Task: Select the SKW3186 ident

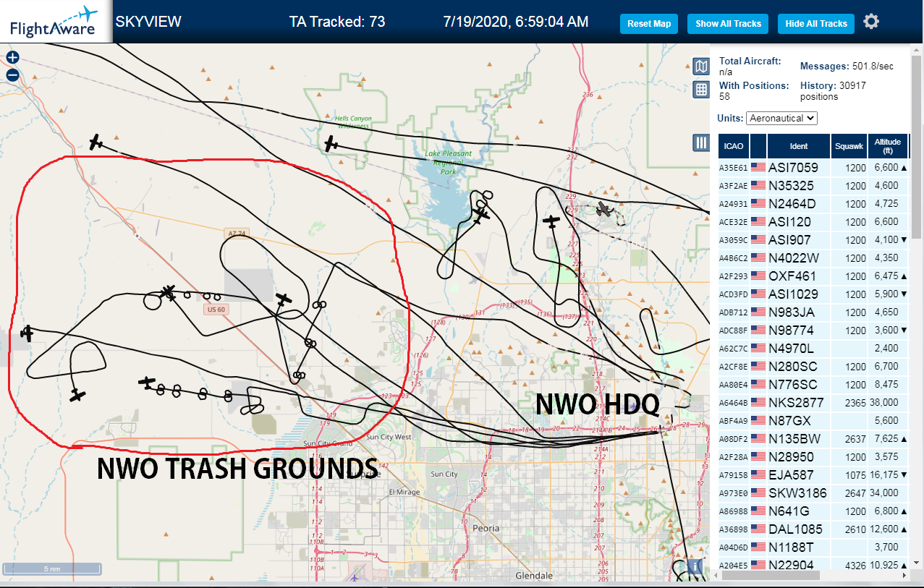Action: click(x=796, y=493)
